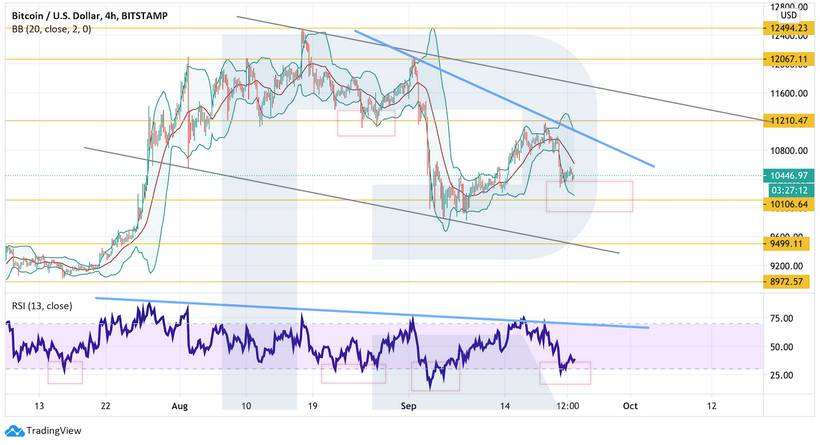Image resolution: width=820 pixels, height=445 pixels.
Task: Click the Sep label on time axis
Action: pyautogui.click(x=408, y=406)
